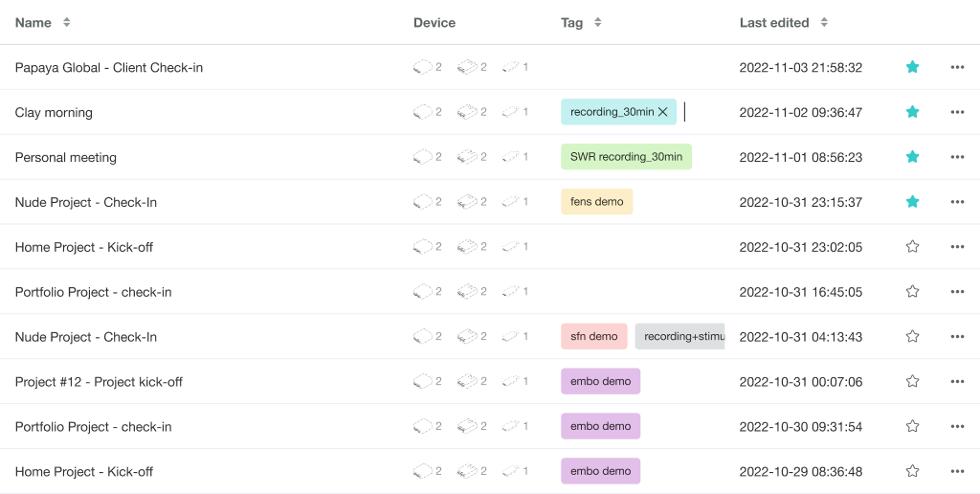Sort by Tag using the column sort arrows
This screenshot has width=980, height=494.
(597, 23)
